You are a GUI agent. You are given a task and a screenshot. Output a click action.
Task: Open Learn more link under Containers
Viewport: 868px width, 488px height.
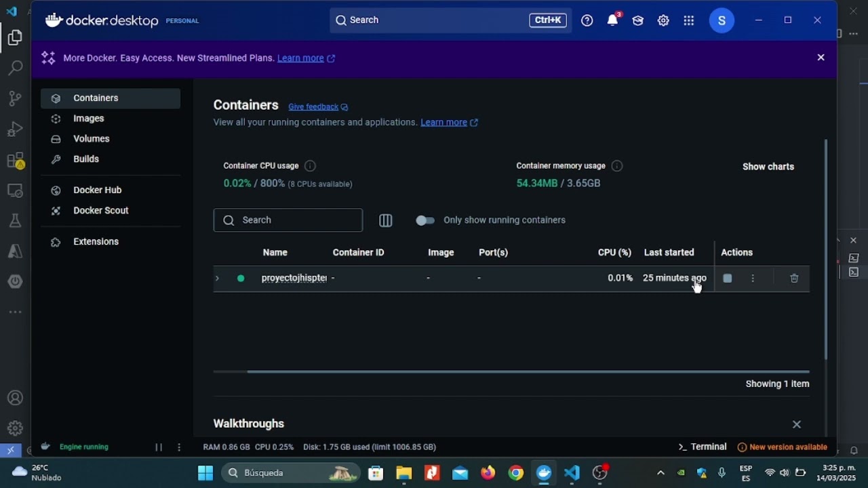(x=449, y=123)
